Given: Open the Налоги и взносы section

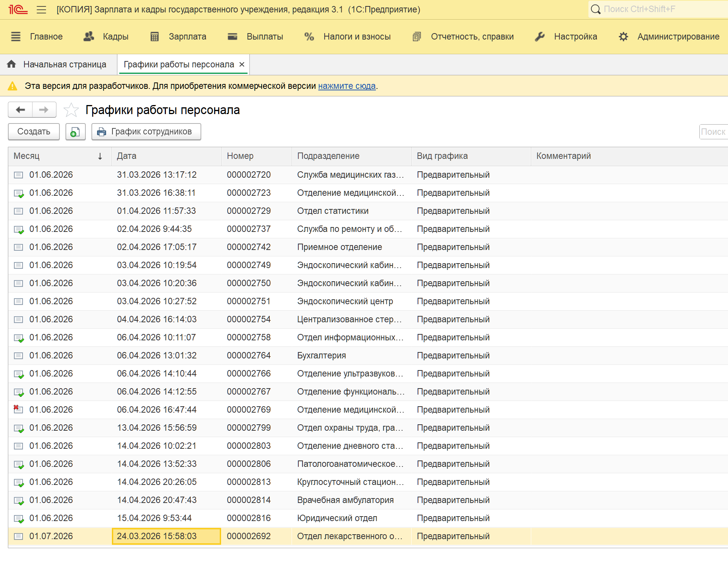Looking at the screenshot, I should point(357,37).
